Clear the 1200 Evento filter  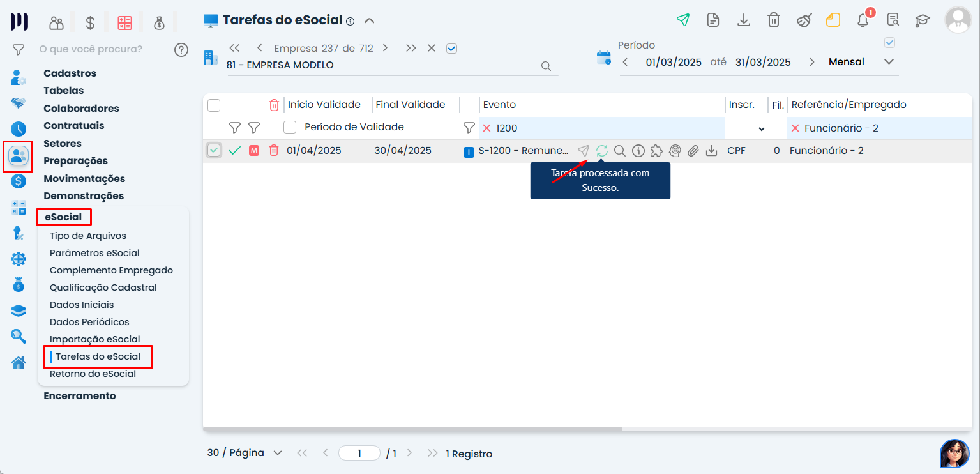(487, 128)
